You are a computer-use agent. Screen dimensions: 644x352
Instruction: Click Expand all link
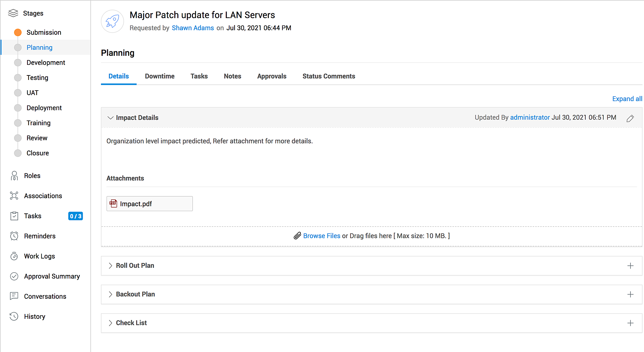[627, 99]
